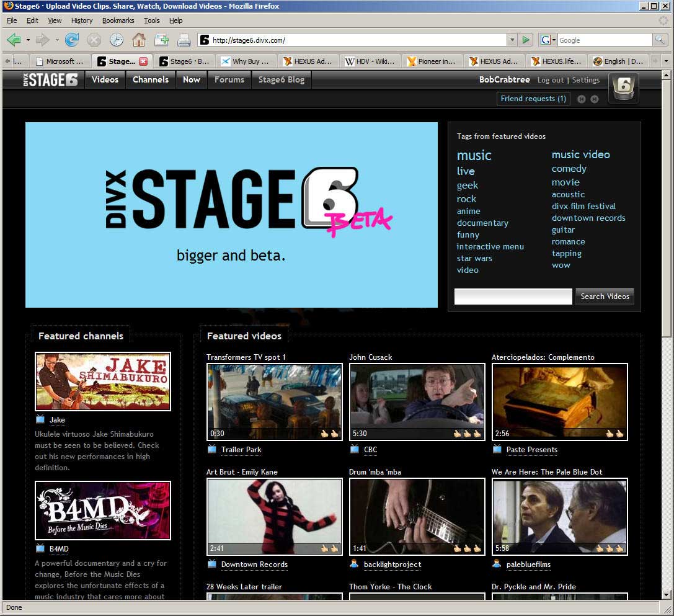Open the Bookmarks menu

pyautogui.click(x=118, y=20)
